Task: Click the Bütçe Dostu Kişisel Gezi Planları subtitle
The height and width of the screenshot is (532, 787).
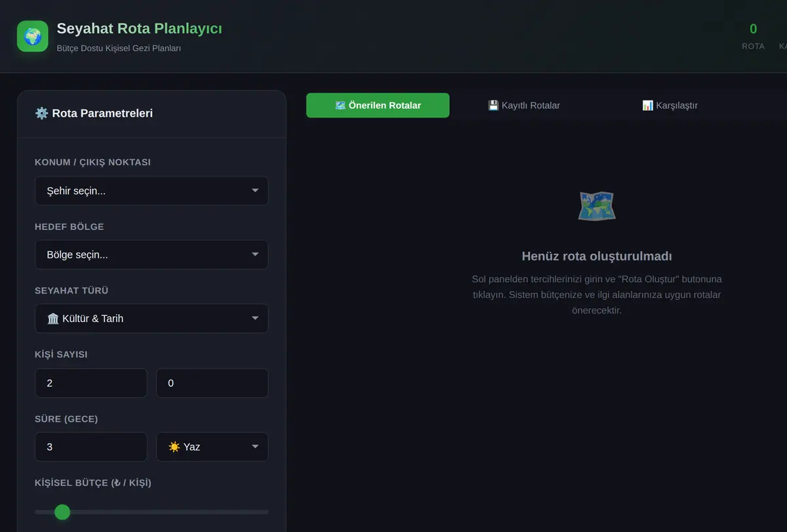Action: (119, 49)
